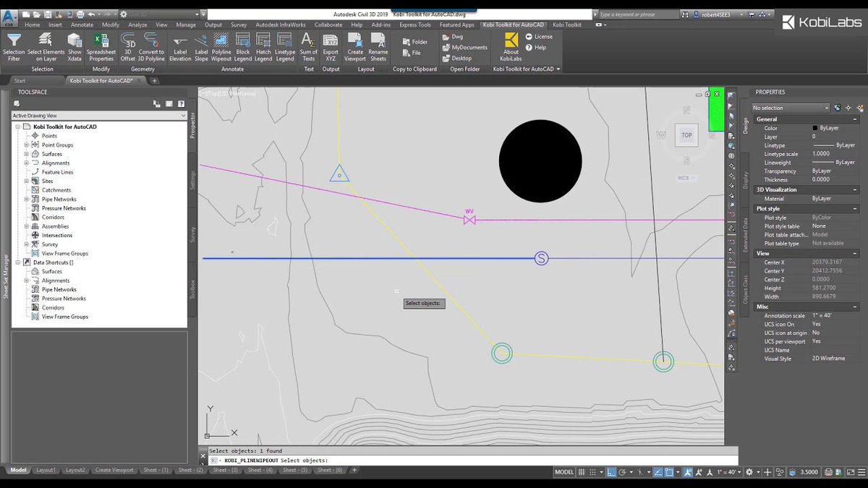Click the Save icon in quick access toolbar
The height and width of the screenshot is (488, 868).
click(x=48, y=14)
